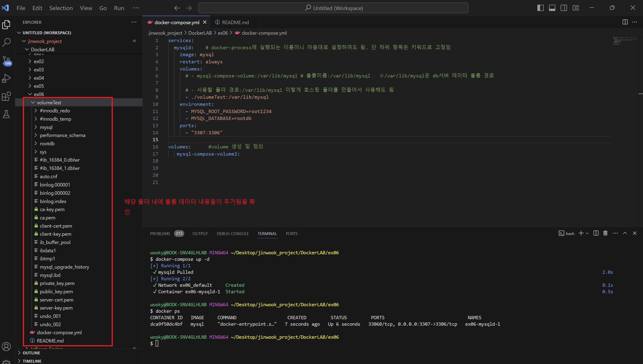Kill terminal with trash icon
Screen dimensions: 643x364
(605, 233)
